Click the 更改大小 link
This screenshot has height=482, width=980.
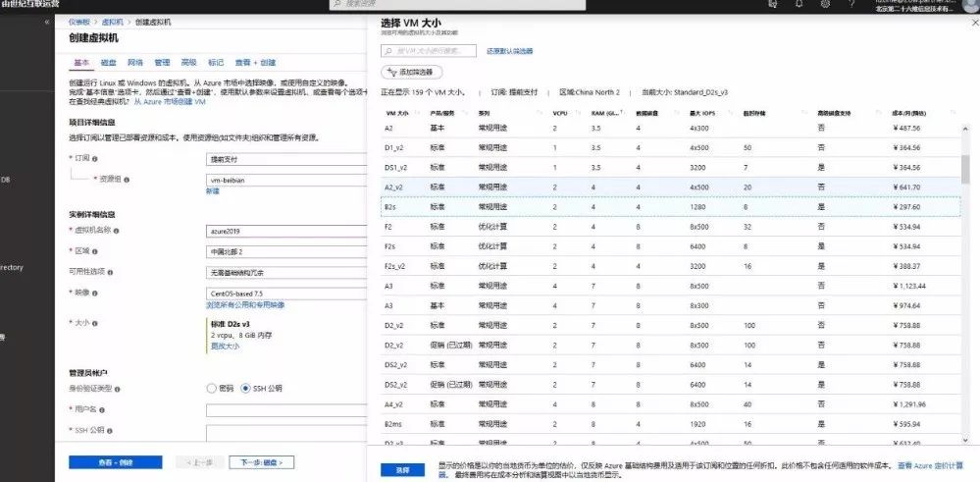(225, 346)
